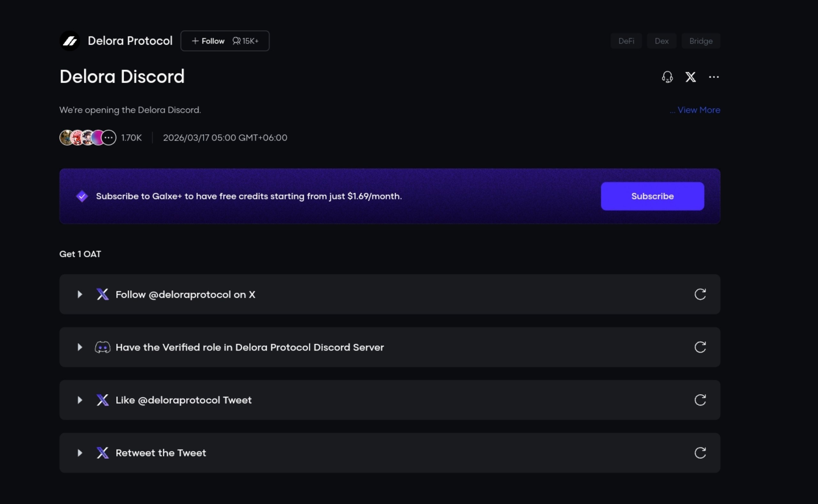Refresh the Retweet the Tweet task
Viewport: 818px width, 504px height.
(700, 453)
